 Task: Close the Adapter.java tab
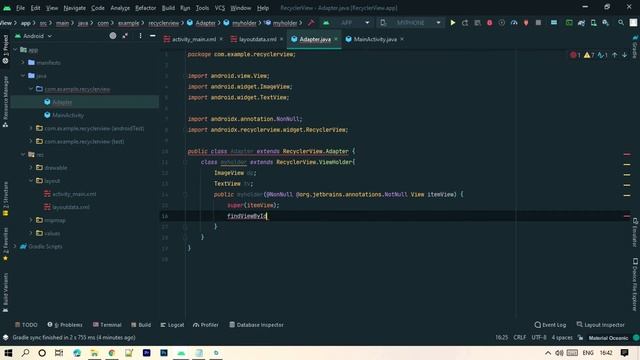pos(336,39)
